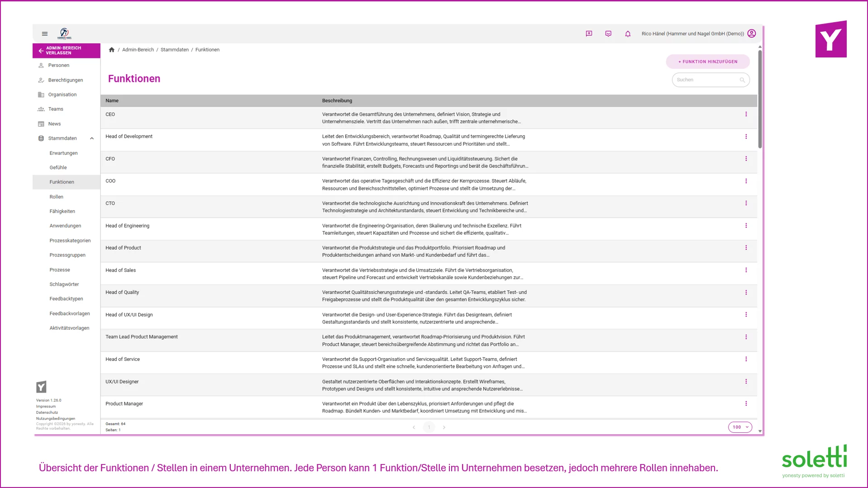Click the yonesty Y logo in the sidebar footer
The height and width of the screenshot is (488, 868).
(41, 387)
